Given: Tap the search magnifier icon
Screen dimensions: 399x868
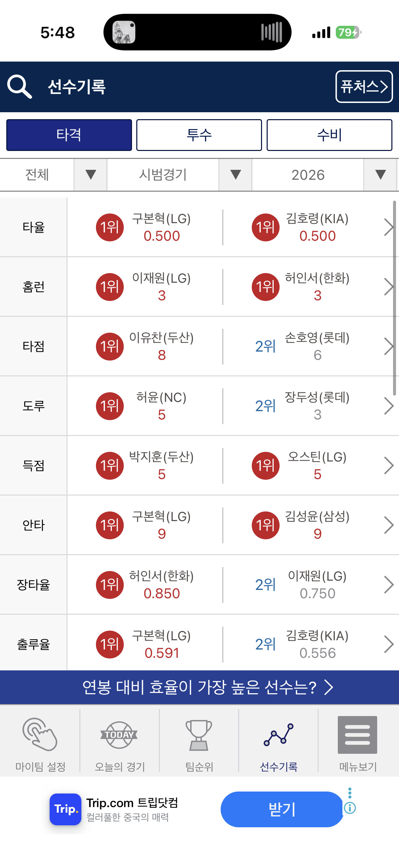Looking at the screenshot, I should tap(20, 87).
